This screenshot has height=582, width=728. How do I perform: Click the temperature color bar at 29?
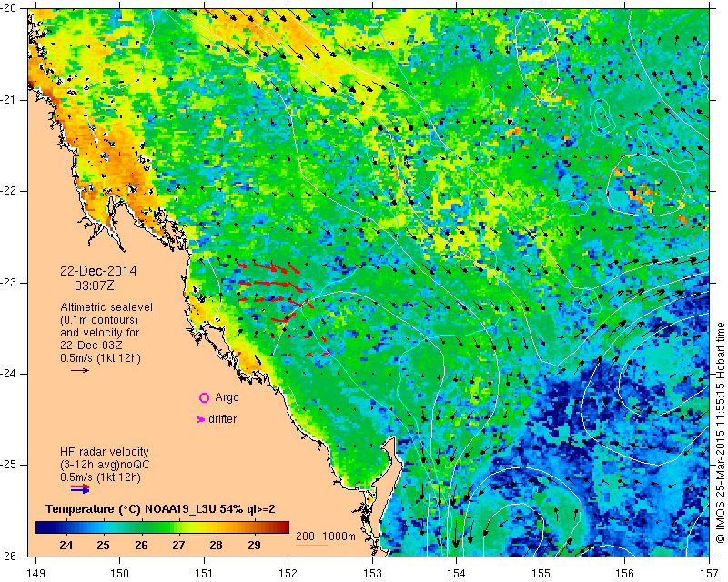[254, 527]
